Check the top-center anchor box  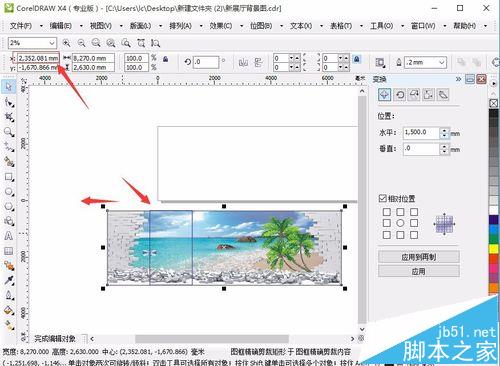click(x=400, y=212)
